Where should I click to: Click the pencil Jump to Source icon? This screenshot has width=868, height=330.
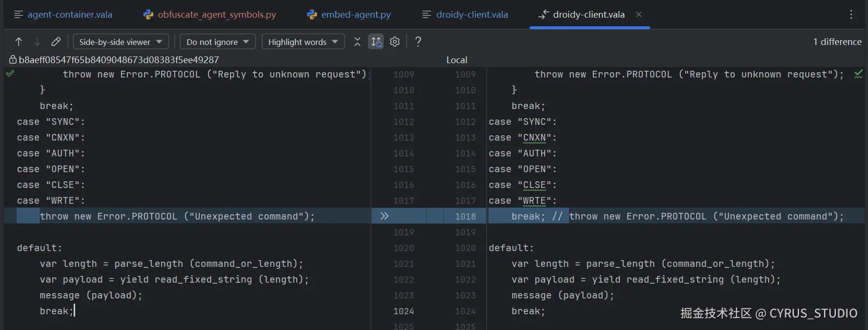coord(56,42)
